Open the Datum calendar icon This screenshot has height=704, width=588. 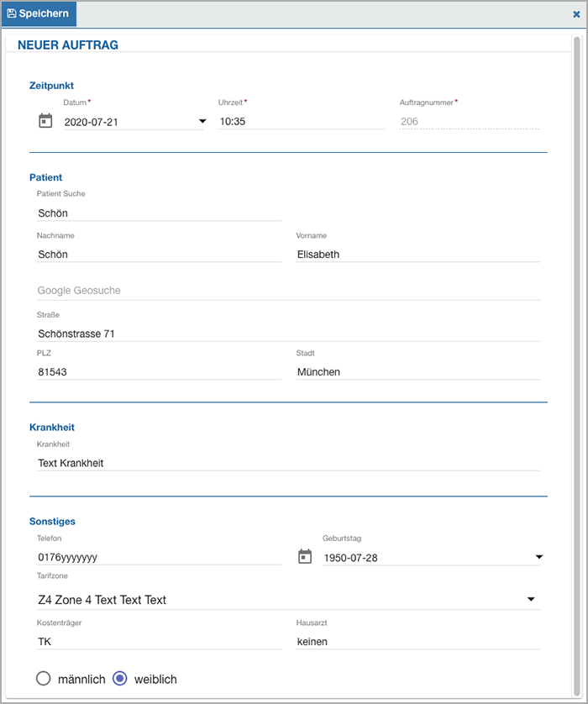[x=45, y=121]
